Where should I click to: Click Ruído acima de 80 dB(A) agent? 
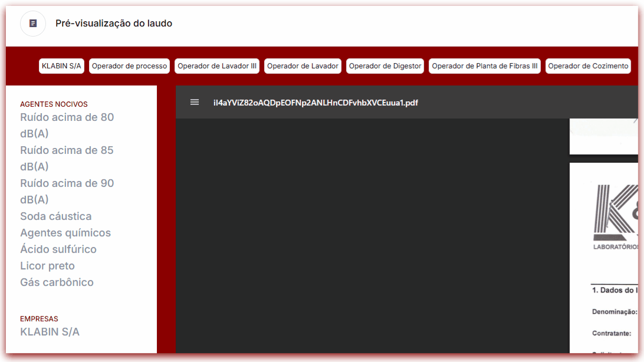(67, 125)
